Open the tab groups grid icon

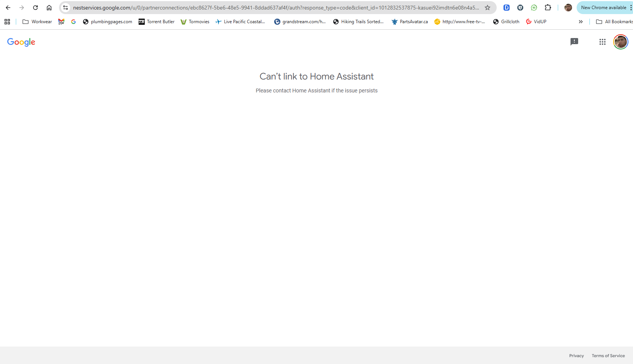coord(7,22)
